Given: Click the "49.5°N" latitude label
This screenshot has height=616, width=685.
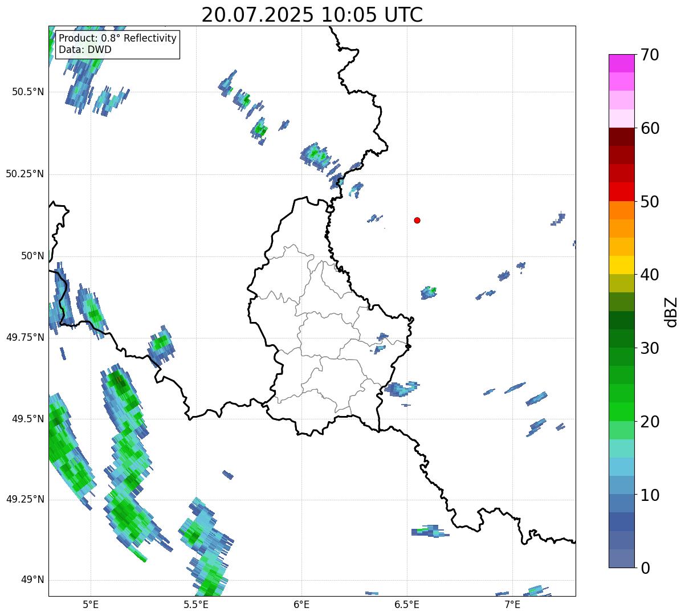Looking at the screenshot, I should tap(28, 419).
